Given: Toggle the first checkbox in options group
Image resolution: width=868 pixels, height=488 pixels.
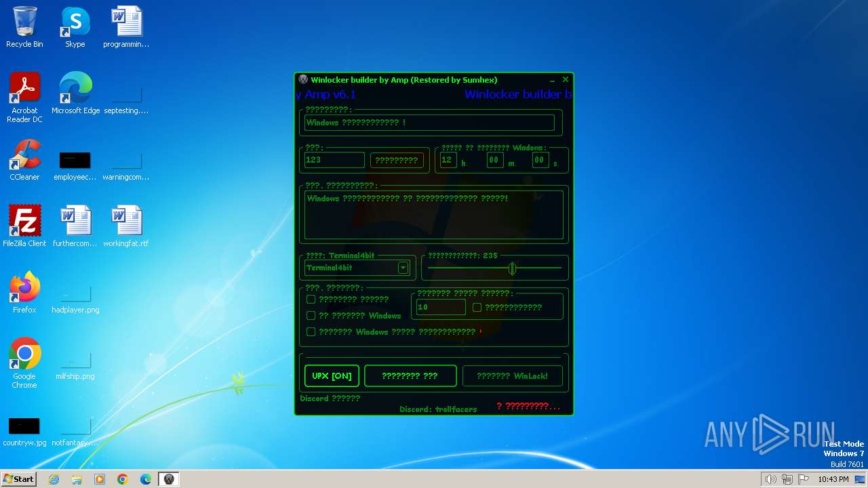Looking at the screenshot, I should tap(311, 299).
